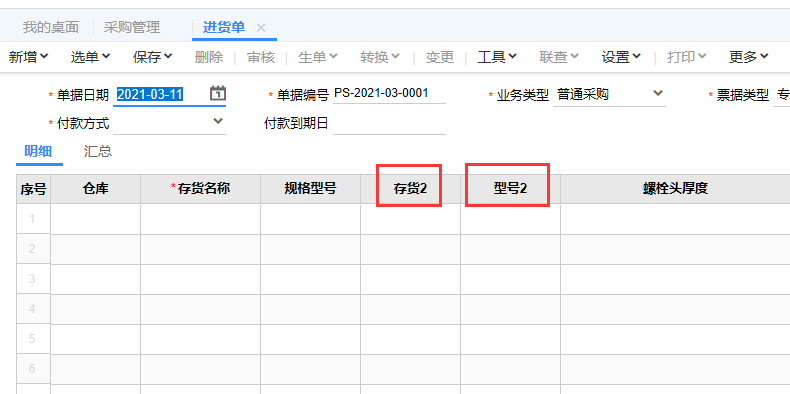Click the 存货名称 column header
790x394 pixels.
click(201, 189)
